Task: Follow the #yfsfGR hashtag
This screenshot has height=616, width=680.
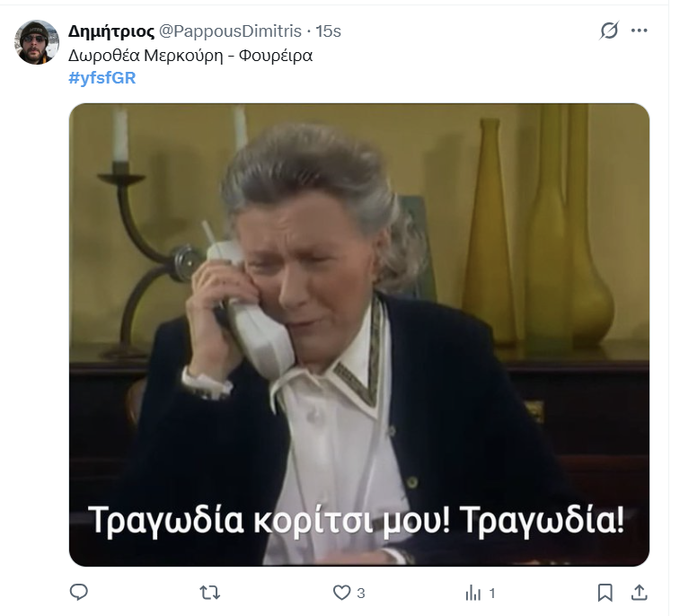Action: pos(102,78)
